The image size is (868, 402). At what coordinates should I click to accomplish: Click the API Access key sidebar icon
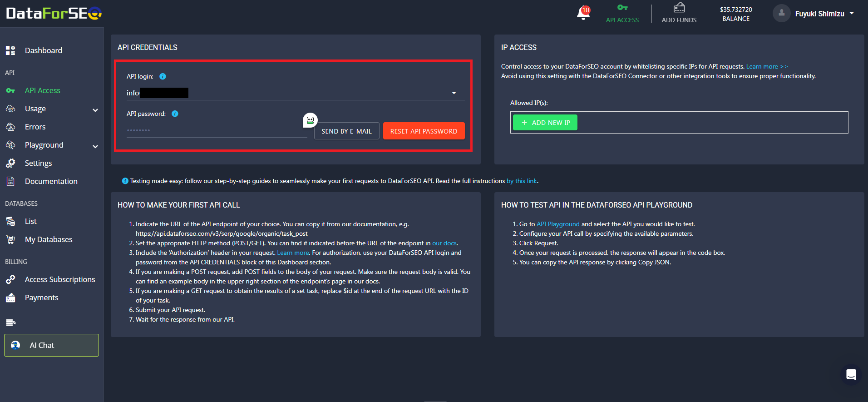(10, 90)
